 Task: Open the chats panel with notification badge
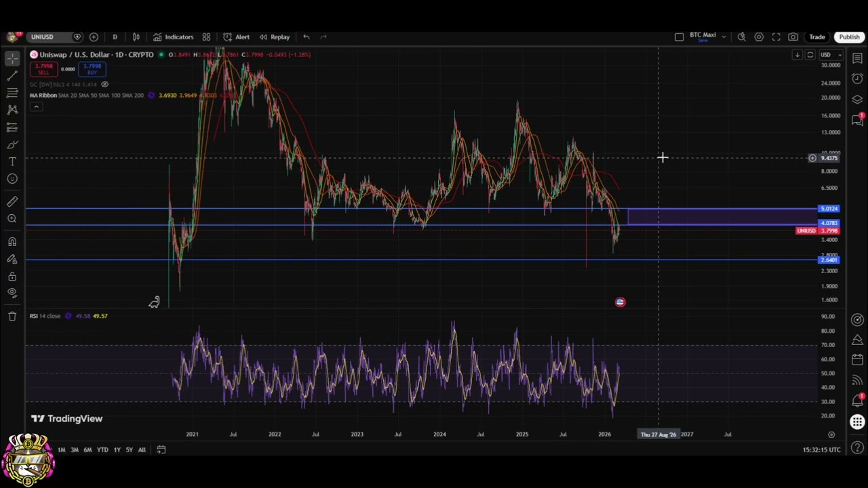pyautogui.click(x=857, y=120)
